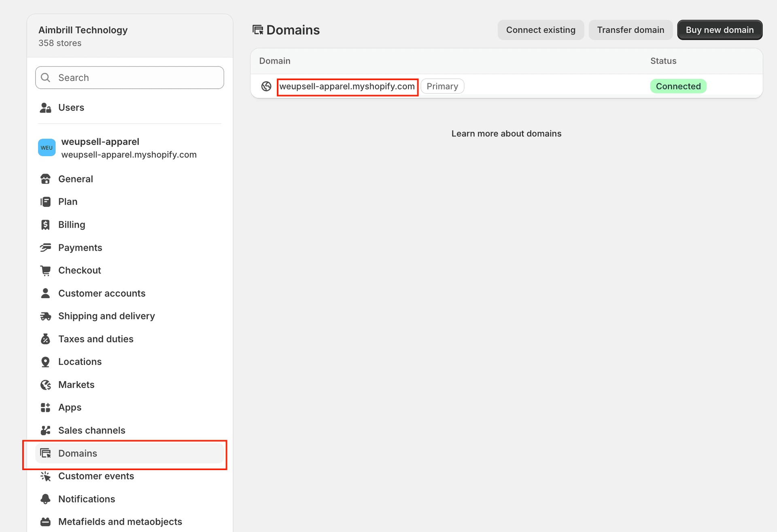Click the Users people icon

click(x=45, y=108)
